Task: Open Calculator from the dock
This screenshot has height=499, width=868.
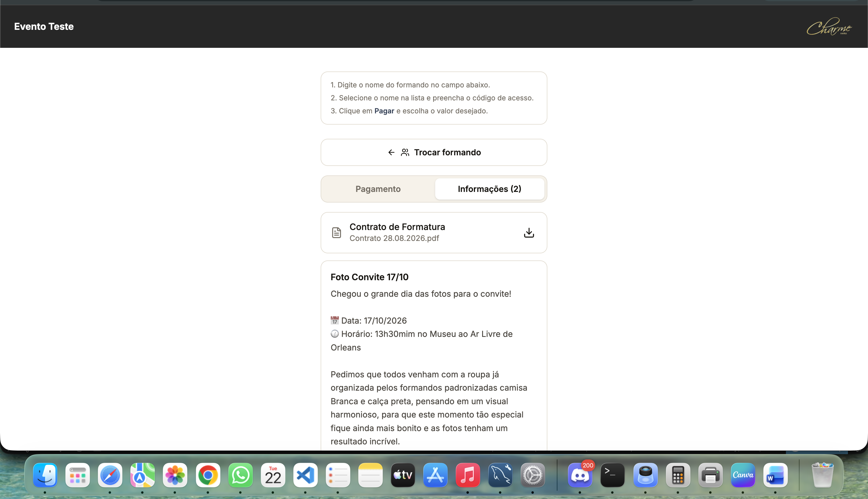Action: point(678,475)
